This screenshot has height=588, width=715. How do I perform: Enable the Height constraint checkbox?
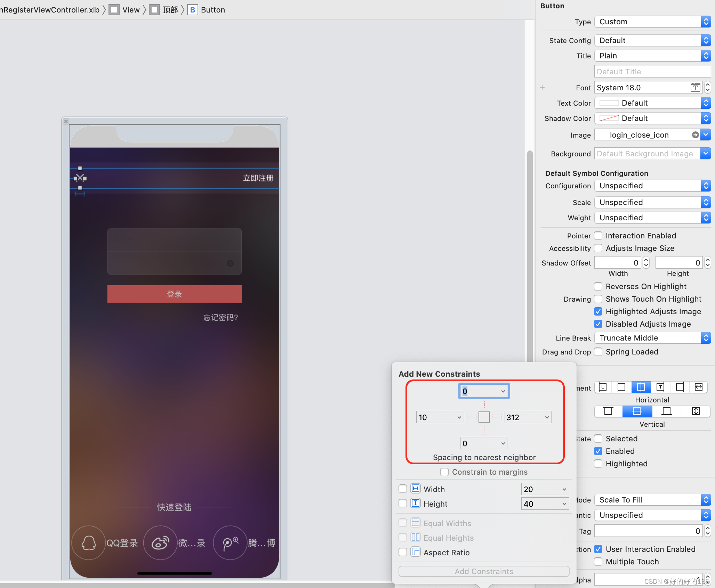[403, 504]
